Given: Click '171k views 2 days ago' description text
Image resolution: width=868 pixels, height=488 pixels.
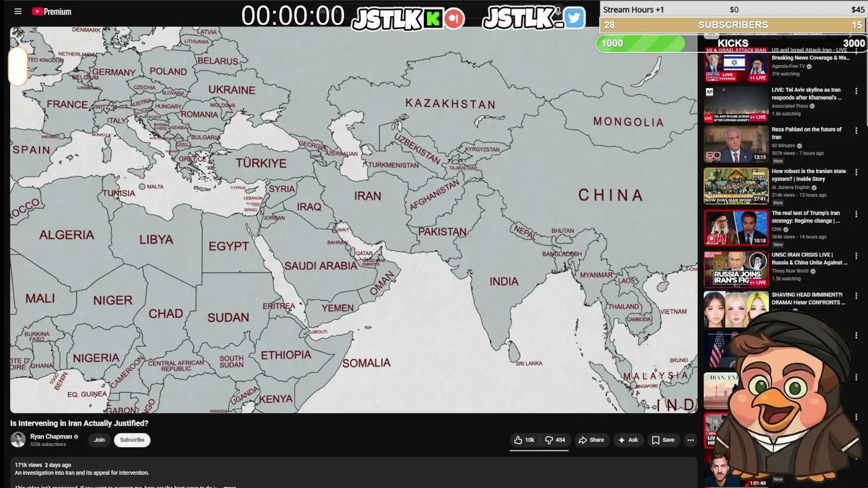Looking at the screenshot, I should click(43, 465).
